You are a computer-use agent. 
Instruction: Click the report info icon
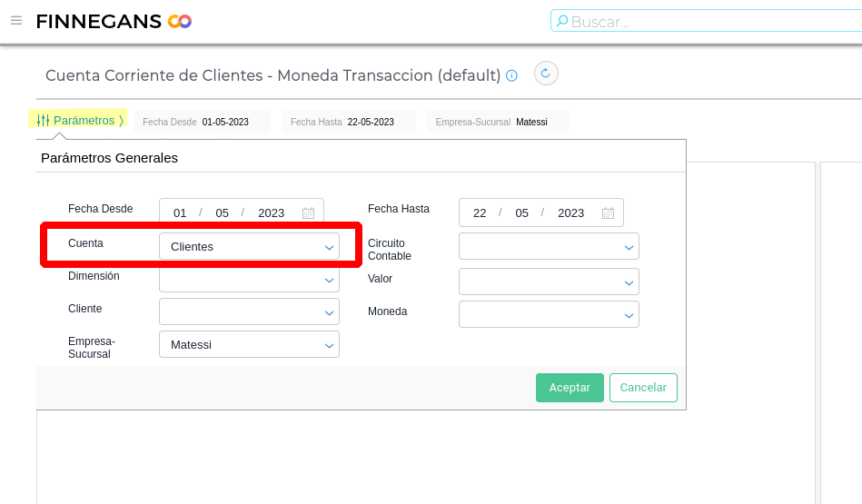pyautogui.click(x=511, y=75)
